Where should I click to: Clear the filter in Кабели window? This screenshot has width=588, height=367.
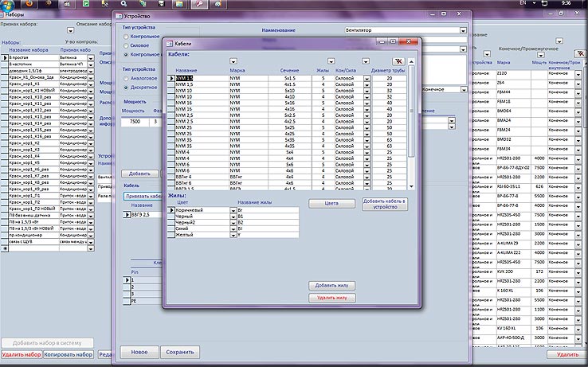[398, 61]
